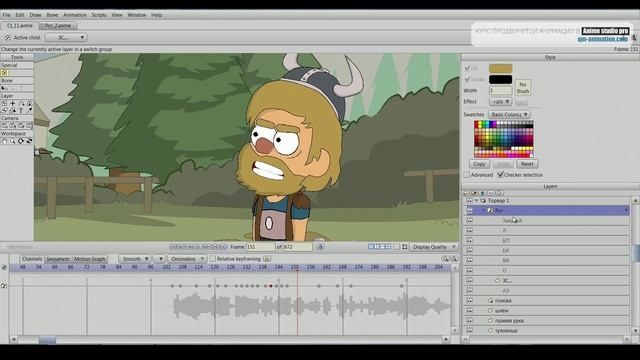Select the Eyedropper layer tool
This screenshot has height=360, width=640.
point(29,111)
